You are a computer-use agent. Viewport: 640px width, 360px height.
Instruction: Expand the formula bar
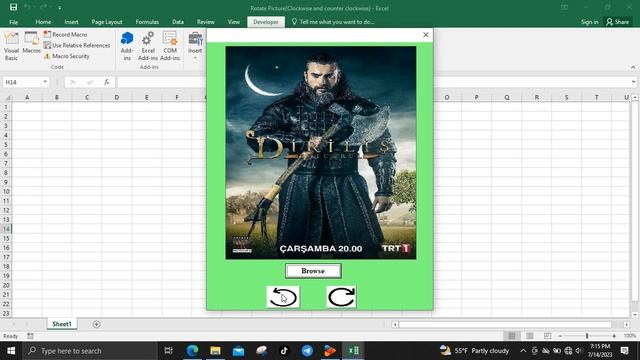point(633,82)
